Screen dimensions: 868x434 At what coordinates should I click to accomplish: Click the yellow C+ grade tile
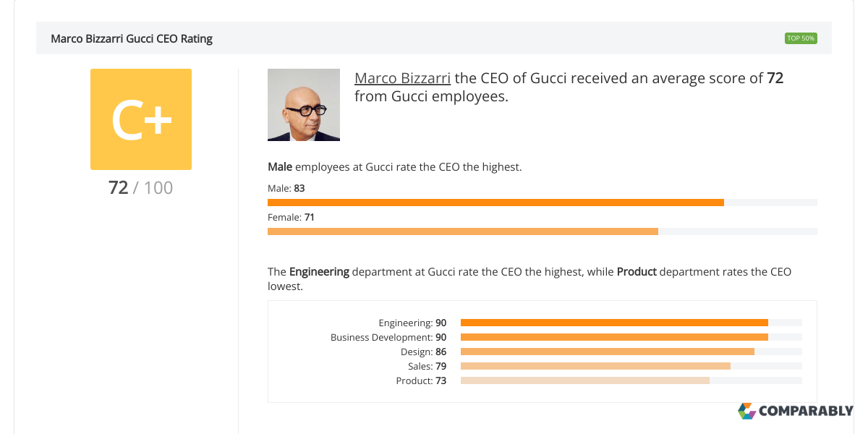(x=141, y=119)
